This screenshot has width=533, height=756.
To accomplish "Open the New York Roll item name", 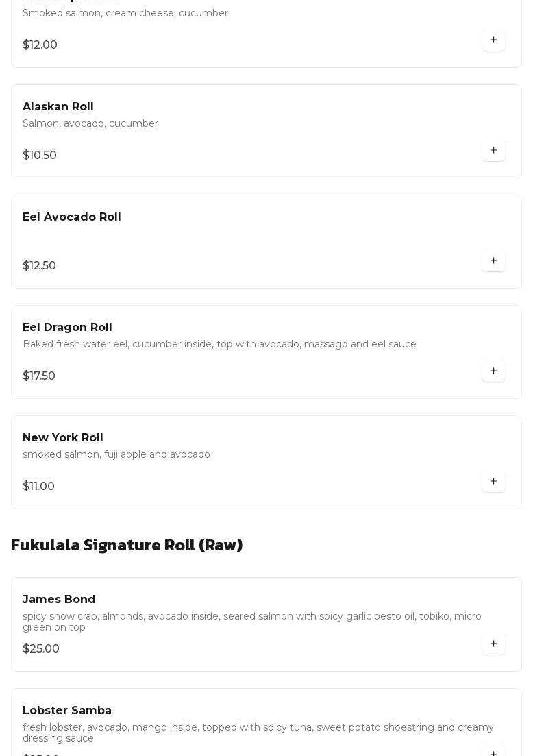I will coord(62,438).
